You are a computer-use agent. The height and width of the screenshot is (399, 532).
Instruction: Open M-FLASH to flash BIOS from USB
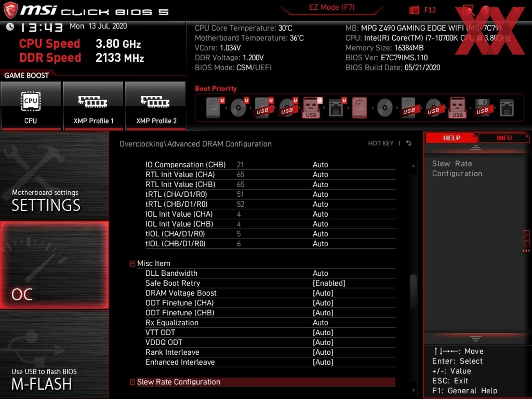coord(54,354)
